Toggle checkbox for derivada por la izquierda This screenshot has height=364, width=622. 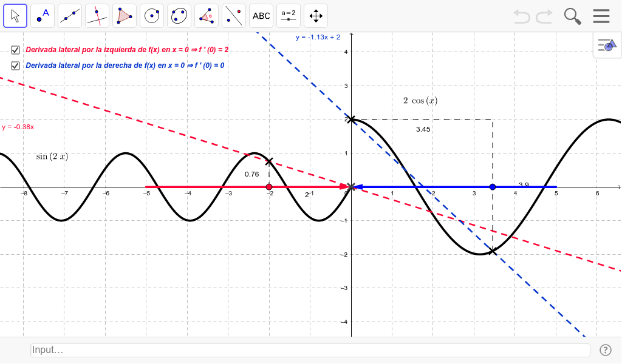pos(15,50)
